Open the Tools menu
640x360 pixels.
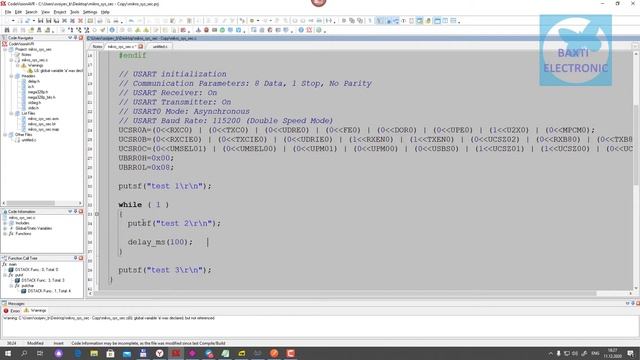point(74,12)
